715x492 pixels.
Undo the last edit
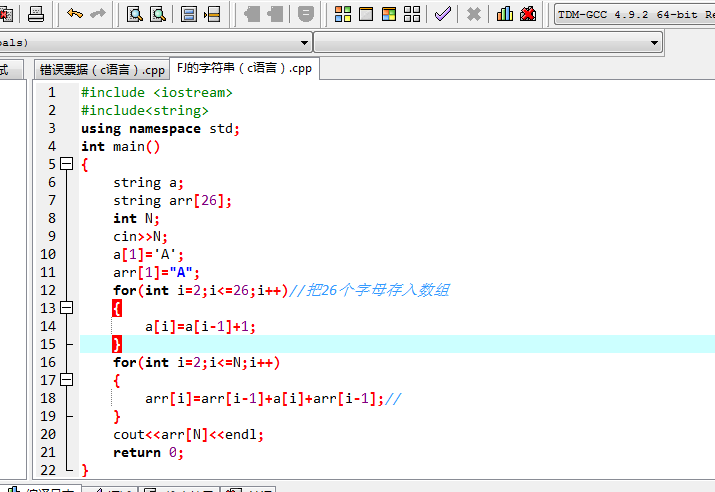point(75,14)
